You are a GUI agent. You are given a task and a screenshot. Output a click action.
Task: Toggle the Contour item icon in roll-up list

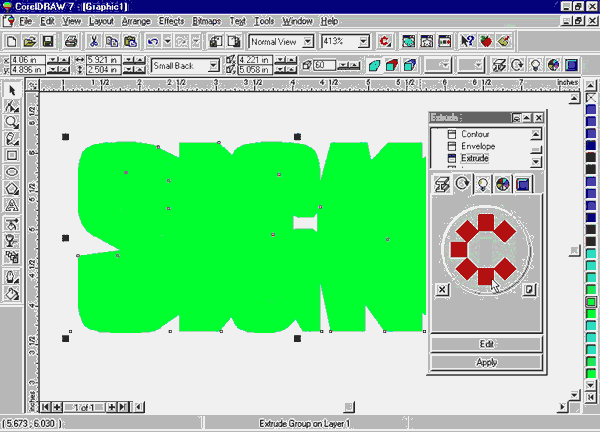452,134
